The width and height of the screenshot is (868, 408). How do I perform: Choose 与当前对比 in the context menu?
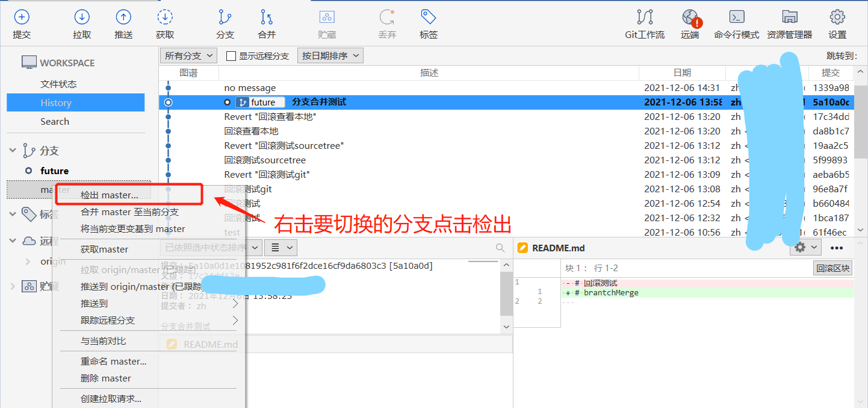pyautogui.click(x=104, y=341)
